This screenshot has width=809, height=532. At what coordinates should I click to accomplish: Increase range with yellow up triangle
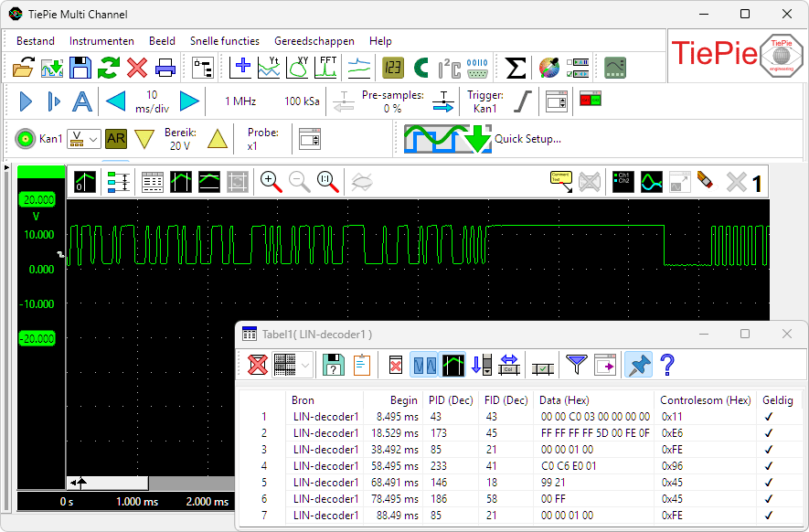coord(218,139)
